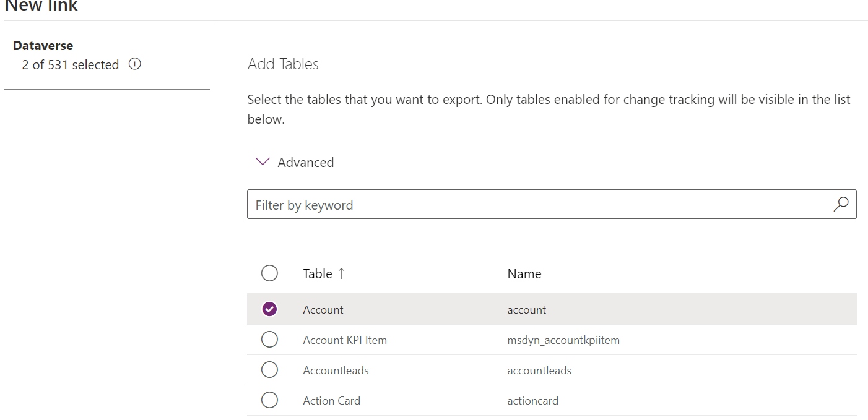Viewport: 868px width, 420px height.
Task: Check the Accountleads table checkbox
Action: click(269, 369)
